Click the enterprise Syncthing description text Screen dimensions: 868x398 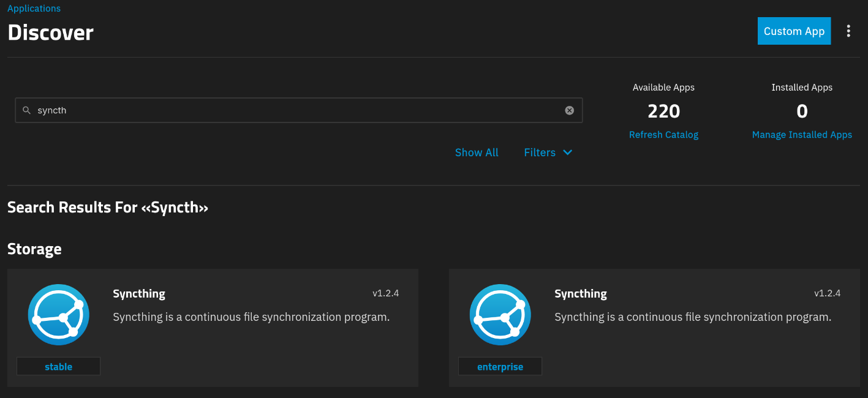click(x=693, y=317)
